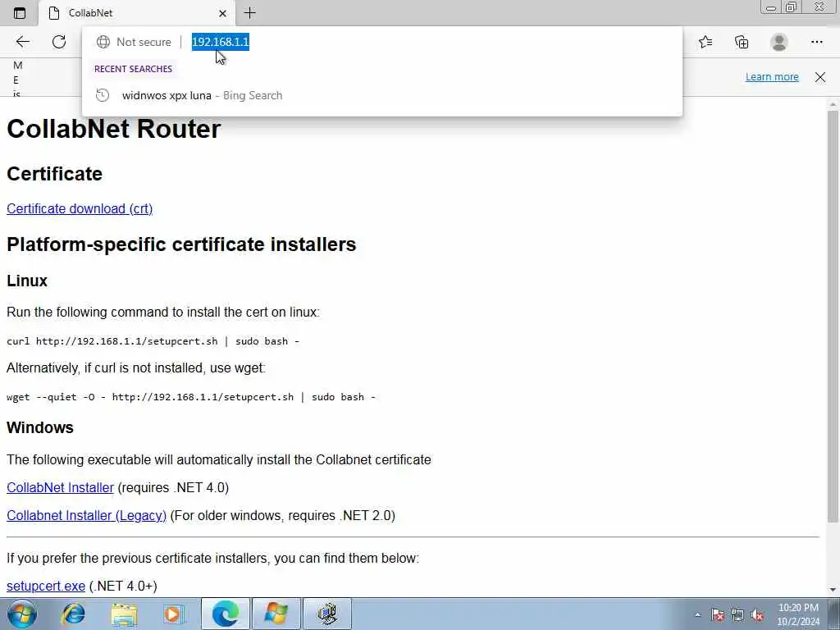Viewport: 840px width, 630px height.
Task: Select recent search 'widnwos xpx luna'
Action: [382, 95]
